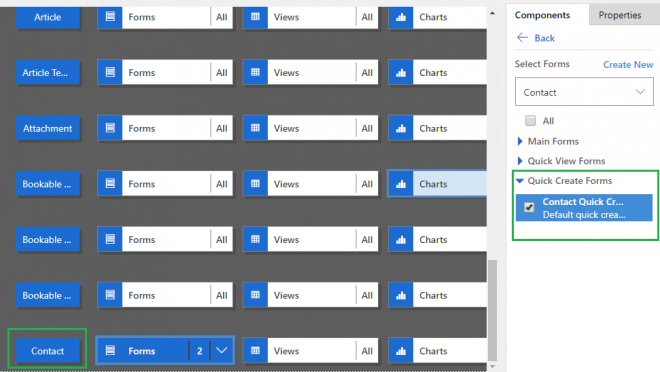Click the highlighted Charts icon beside Bookable
660x372 pixels.
click(x=401, y=184)
